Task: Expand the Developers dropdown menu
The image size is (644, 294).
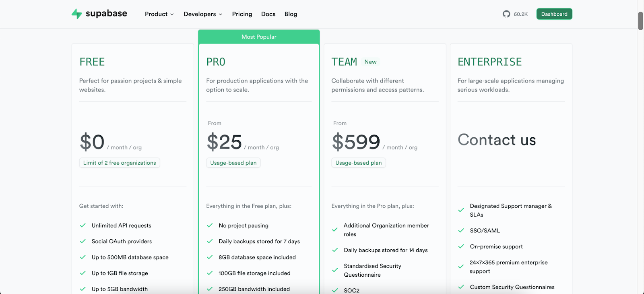Action: click(x=203, y=14)
